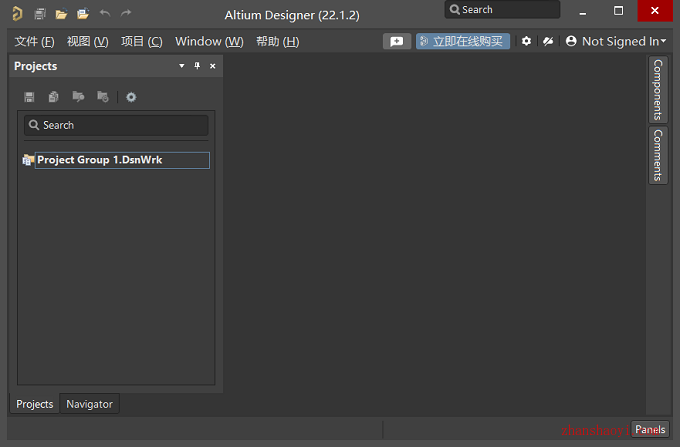The image size is (680, 447).
Task: Click the Open Project icon in Projects panel toolbar
Action: coord(78,97)
